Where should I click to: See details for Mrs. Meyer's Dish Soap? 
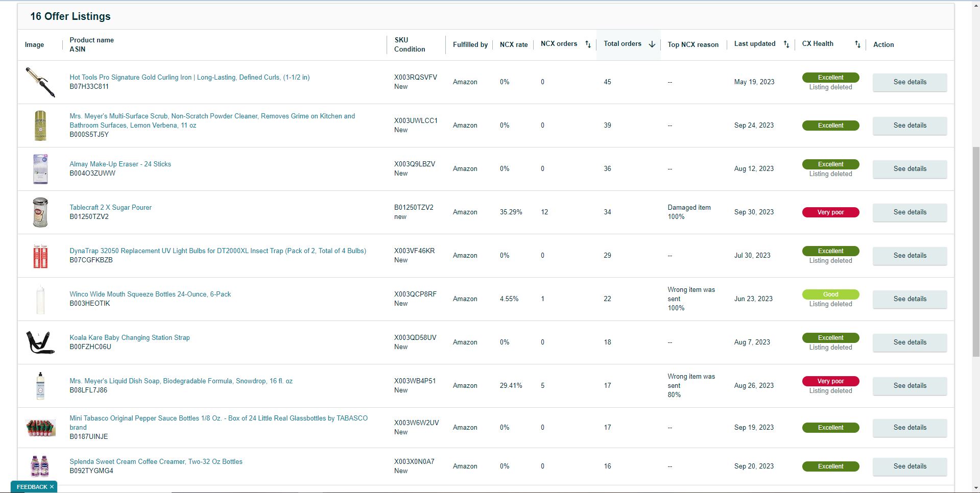910,386
